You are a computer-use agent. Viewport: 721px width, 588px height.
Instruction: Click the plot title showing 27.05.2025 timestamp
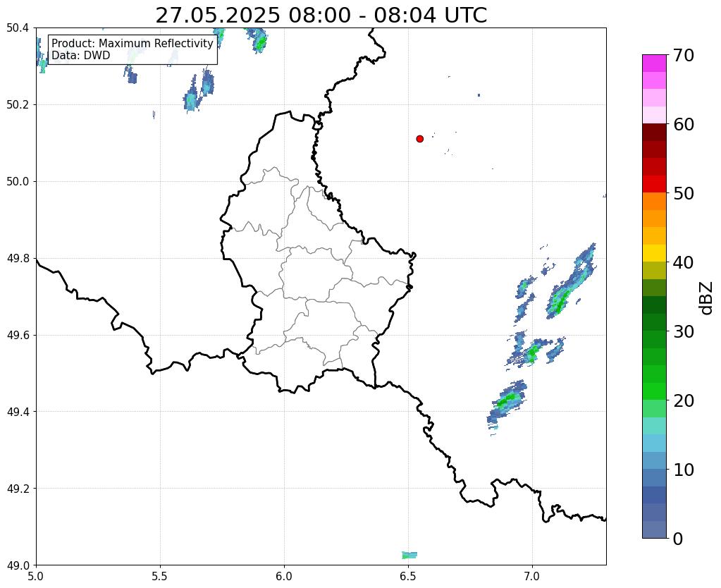(321, 16)
